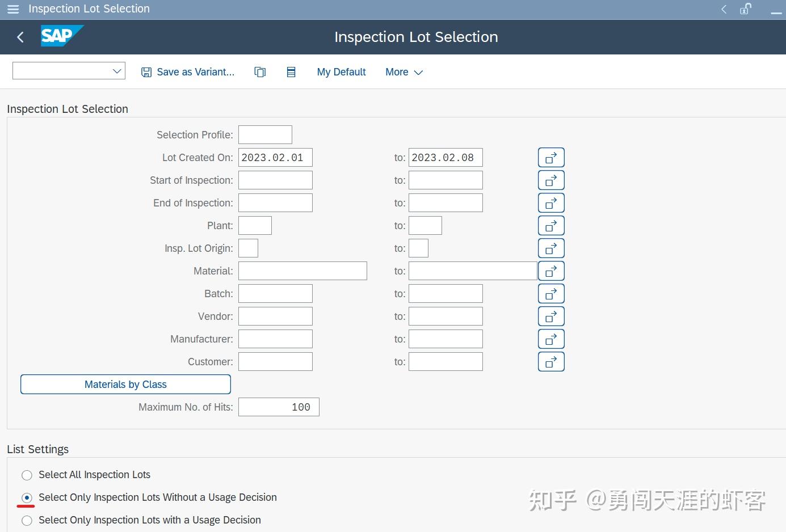
Task: Click the table display toolbar icon
Action: pos(291,71)
